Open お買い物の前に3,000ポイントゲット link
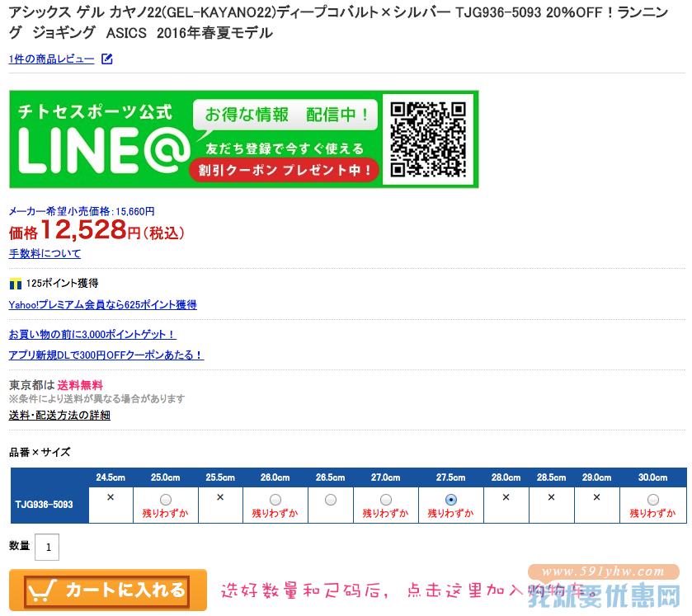 [x=92, y=335]
